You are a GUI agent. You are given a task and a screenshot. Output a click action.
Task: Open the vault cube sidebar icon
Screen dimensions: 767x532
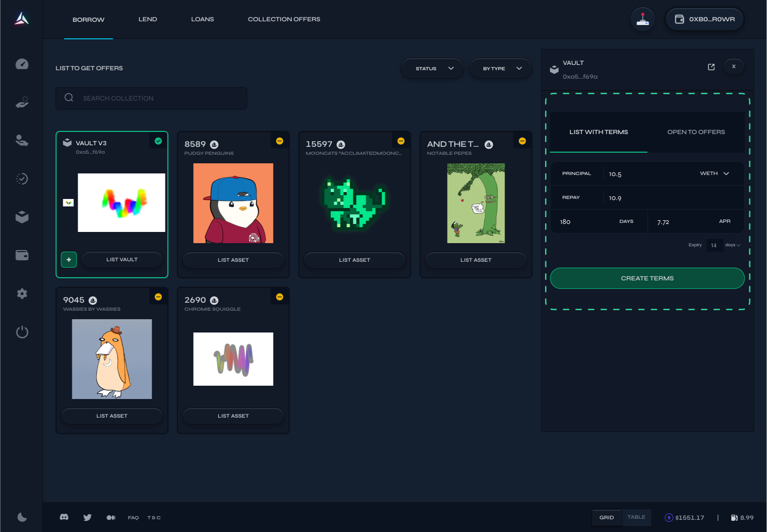click(x=22, y=217)
